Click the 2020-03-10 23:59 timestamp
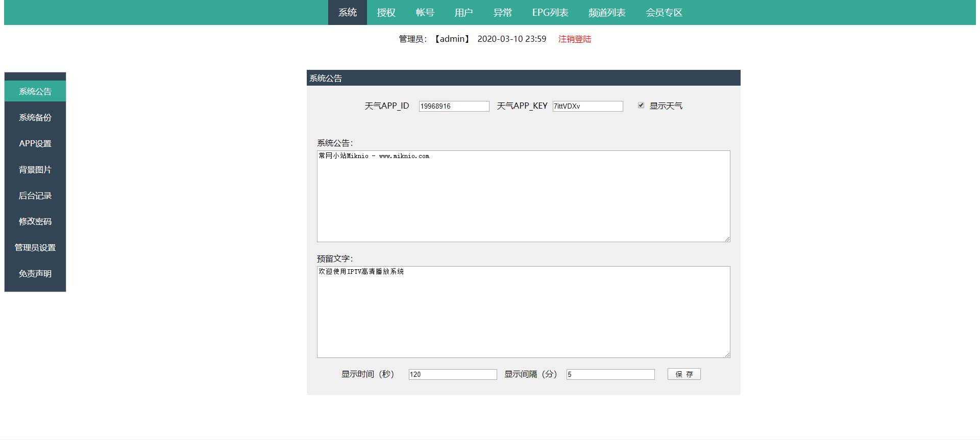The image size is (980, 440). [512, 39]
